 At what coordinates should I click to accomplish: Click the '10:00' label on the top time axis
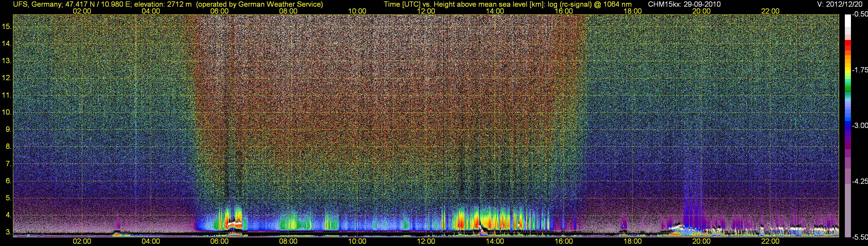click(357, 11)
